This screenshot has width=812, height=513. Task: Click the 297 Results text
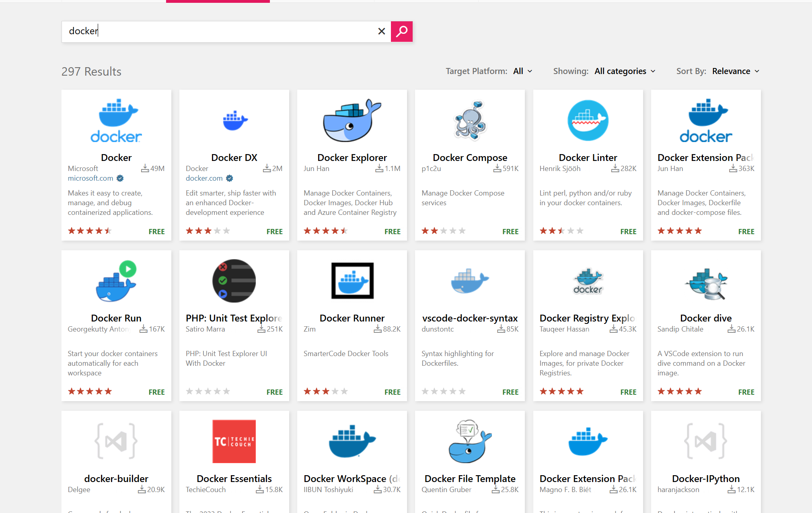click(91, 71)
